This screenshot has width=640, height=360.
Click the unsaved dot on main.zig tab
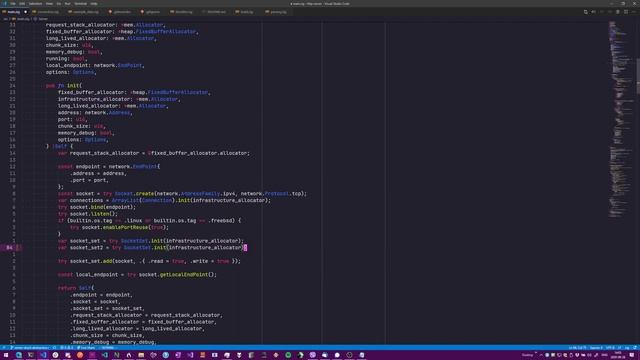[x=25, y=12]
